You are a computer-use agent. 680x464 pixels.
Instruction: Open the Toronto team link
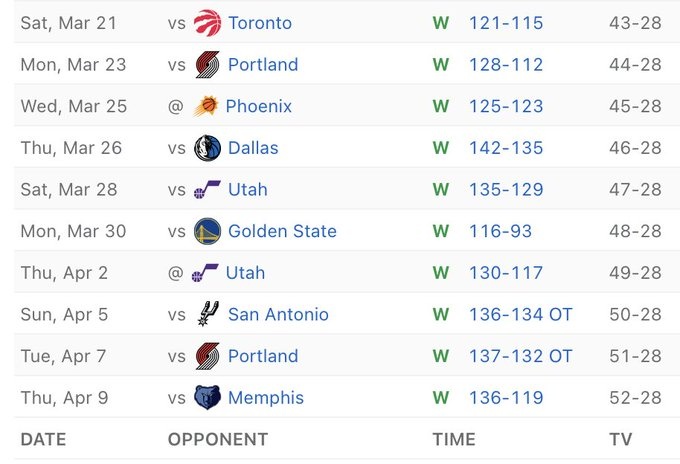[x=259, y=23]
